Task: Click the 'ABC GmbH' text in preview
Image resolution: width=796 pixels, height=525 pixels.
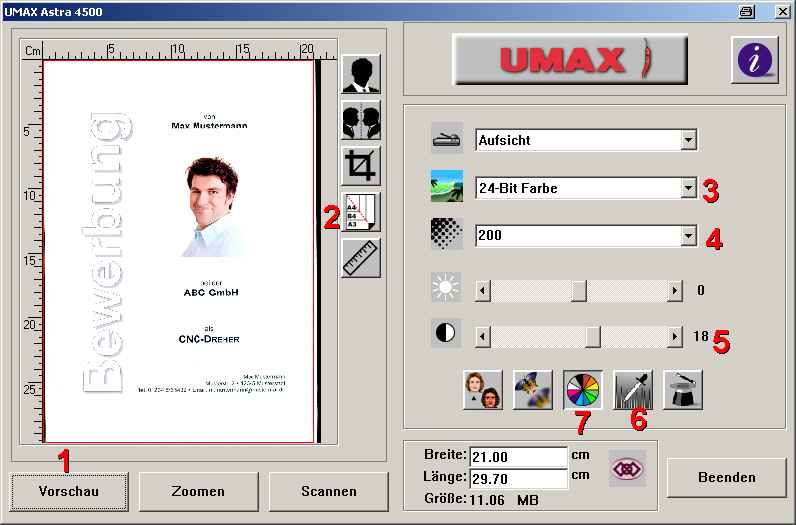Action: coord(211,292)
